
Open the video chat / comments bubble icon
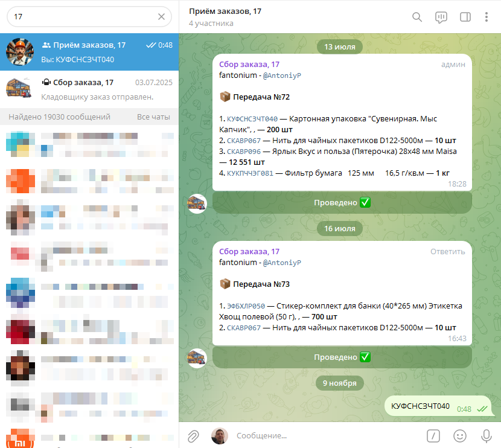tap(441, 17)
